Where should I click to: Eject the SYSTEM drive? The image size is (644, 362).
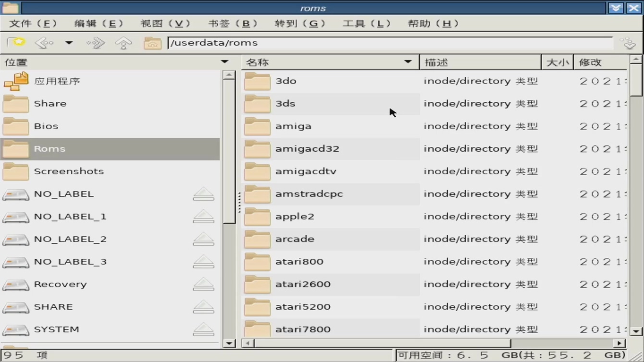click(x=203, y=329)
